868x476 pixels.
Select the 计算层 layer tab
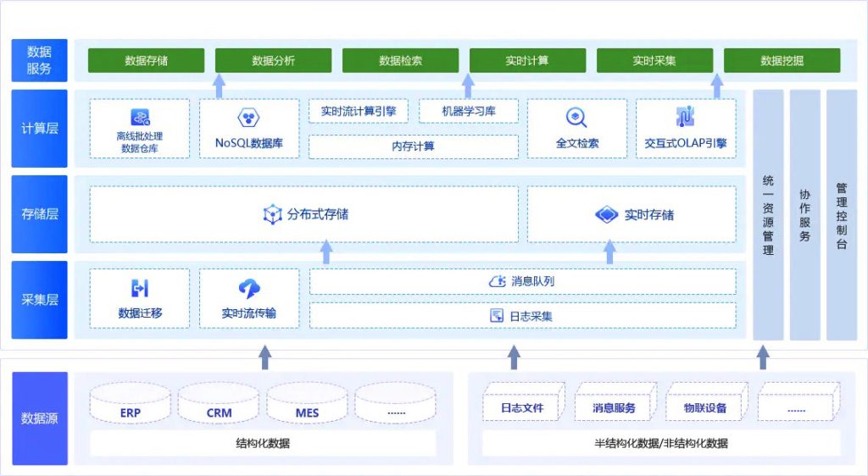point(40,129)
